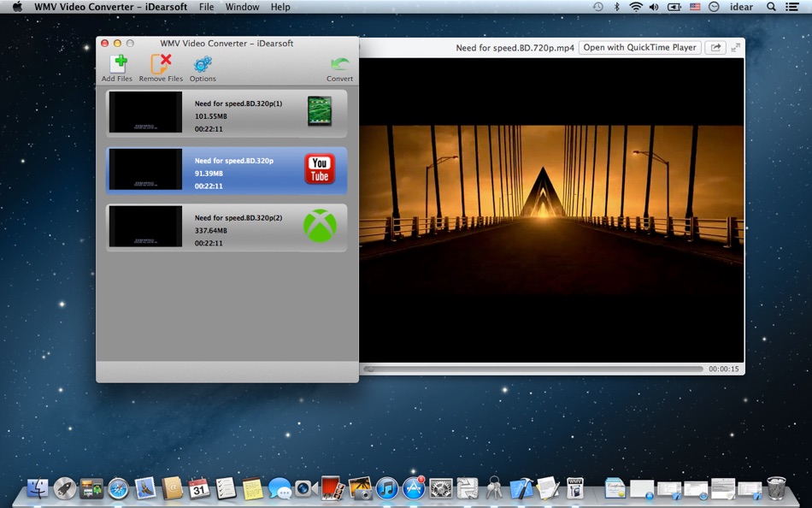Open the volume control in menu bar
This screenshot has width=812, height=508.
click(655, 7)
